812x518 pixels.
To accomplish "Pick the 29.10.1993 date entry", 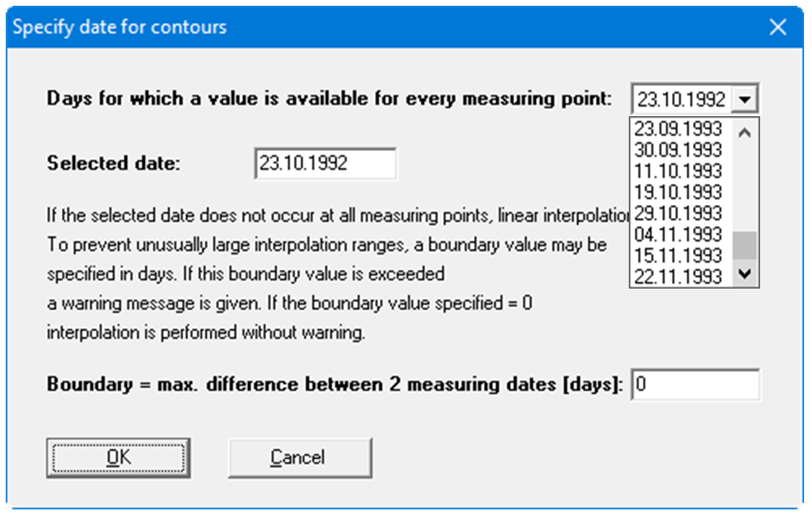I will click(678, 213).
